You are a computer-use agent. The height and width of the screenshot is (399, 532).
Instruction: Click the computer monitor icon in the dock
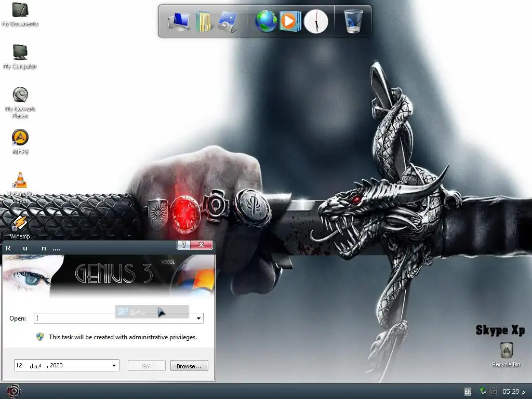(179, 21)
